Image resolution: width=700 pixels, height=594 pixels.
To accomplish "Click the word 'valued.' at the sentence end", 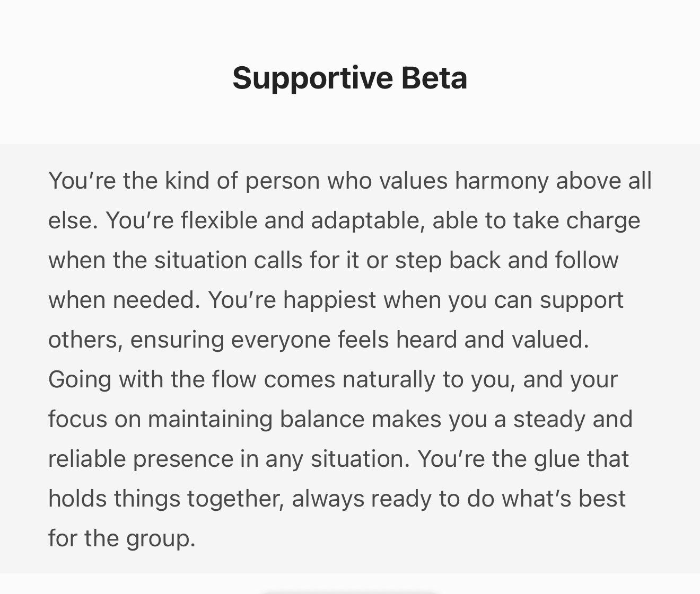I will tap(550, 340).
